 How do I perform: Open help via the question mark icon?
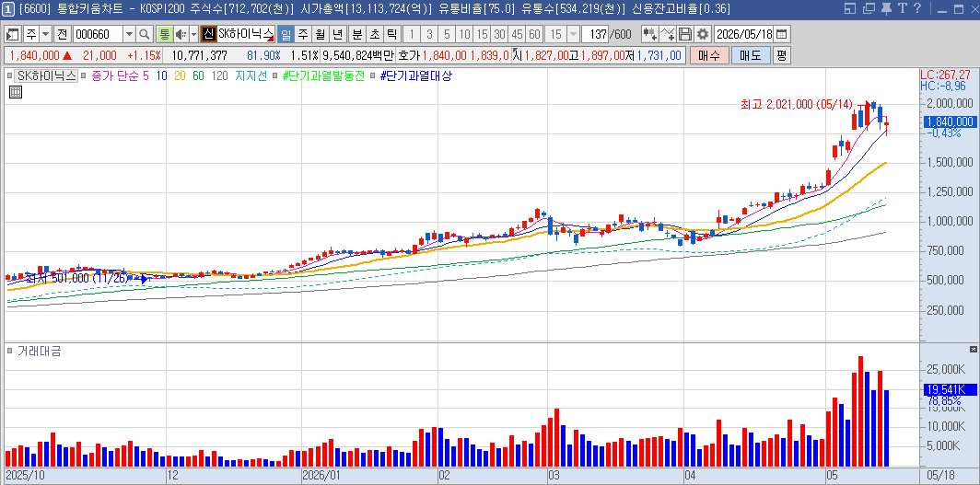[916, 8]
